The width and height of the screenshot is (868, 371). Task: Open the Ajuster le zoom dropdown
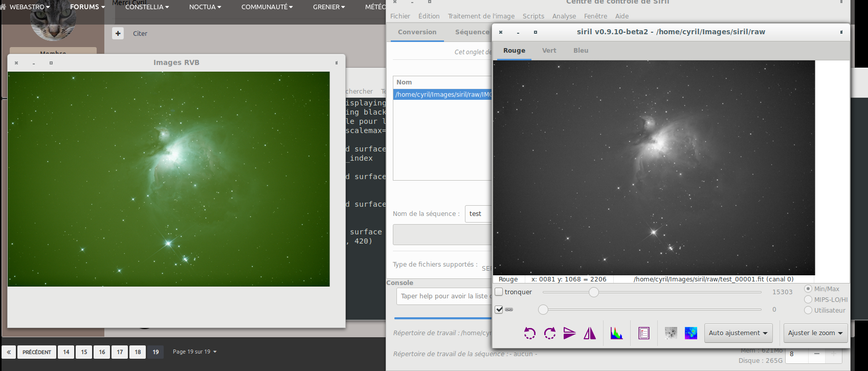[815, 333]
